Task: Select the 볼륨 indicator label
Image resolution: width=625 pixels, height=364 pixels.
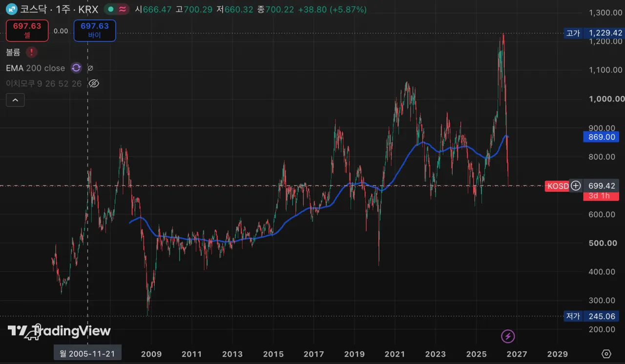Action: click(x=14, y=52)
